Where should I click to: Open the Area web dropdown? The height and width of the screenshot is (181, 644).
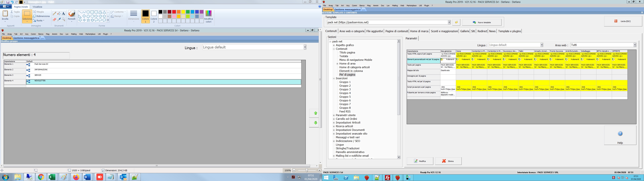[x=634, y=45]
